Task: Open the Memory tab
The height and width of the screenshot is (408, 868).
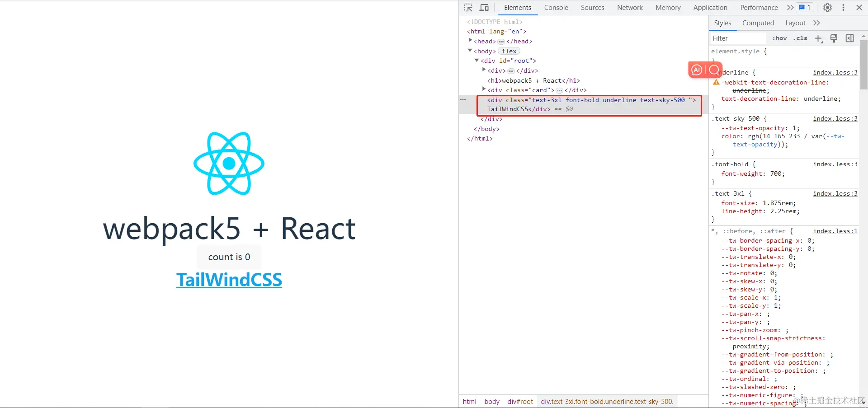Action: point(668,8)
